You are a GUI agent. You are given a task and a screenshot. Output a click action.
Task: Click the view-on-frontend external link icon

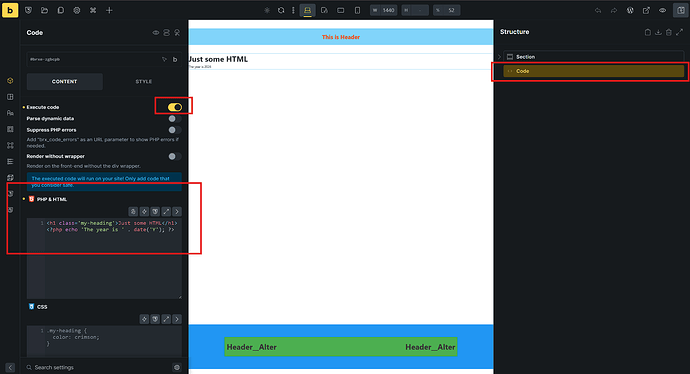pyautogui.click(x=646, y=10)
